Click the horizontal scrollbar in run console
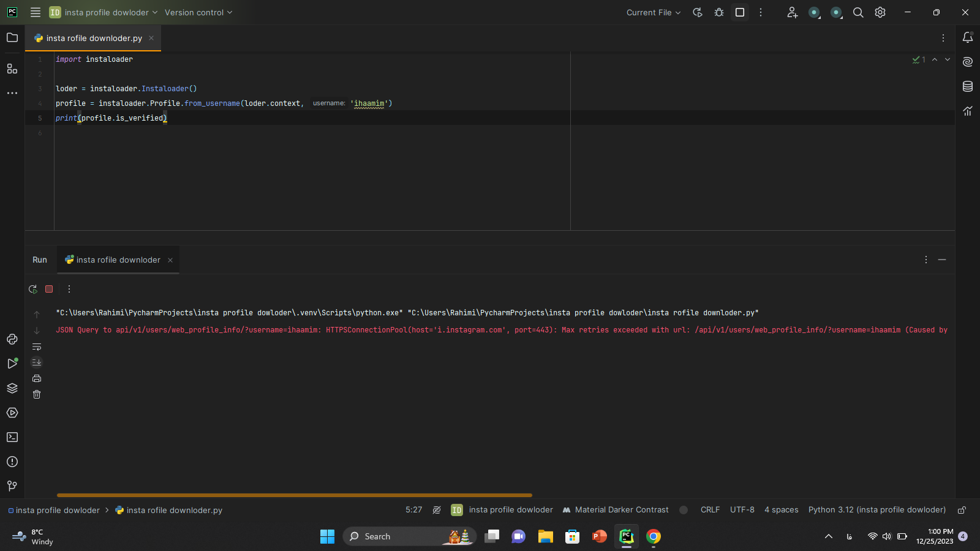The height and width of the screenshot is (551, 980). (x=294, y=495)
